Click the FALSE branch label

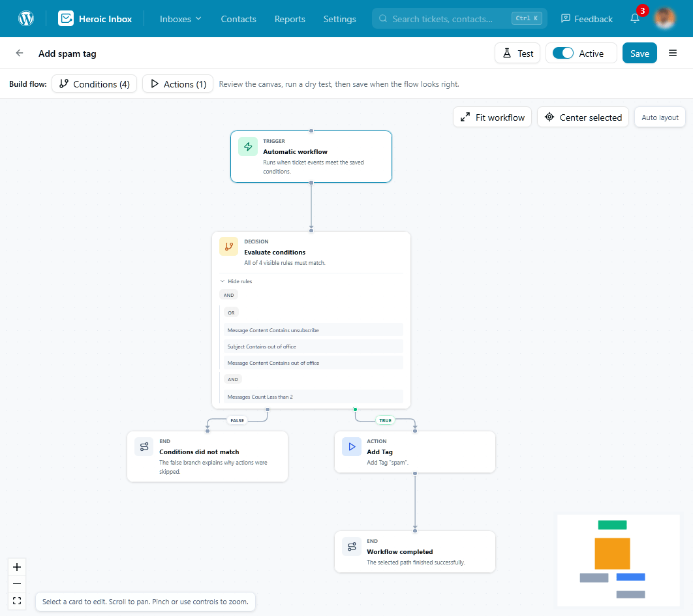click(x=237, y=420)
